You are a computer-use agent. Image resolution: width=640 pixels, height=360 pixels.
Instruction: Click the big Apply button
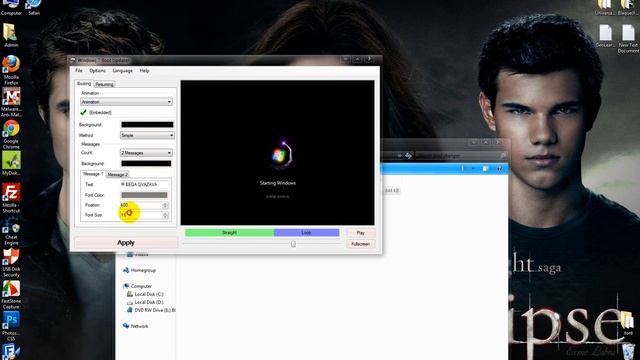click(126, 243)
